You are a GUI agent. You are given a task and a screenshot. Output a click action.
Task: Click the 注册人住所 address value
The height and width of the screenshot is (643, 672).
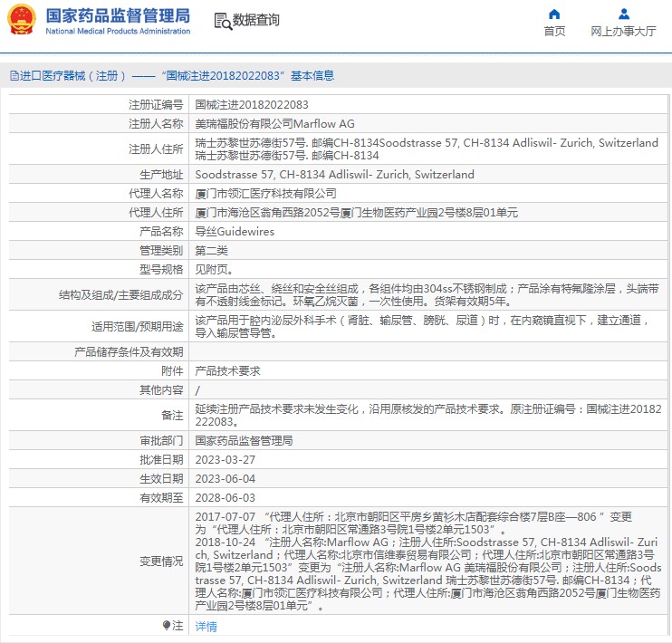click(x=427, y=149)
